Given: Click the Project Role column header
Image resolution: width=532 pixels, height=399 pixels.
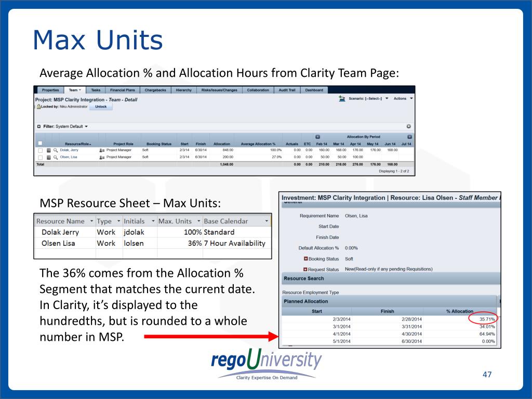Looking at the screenshot, I should [x=123, y=144].
